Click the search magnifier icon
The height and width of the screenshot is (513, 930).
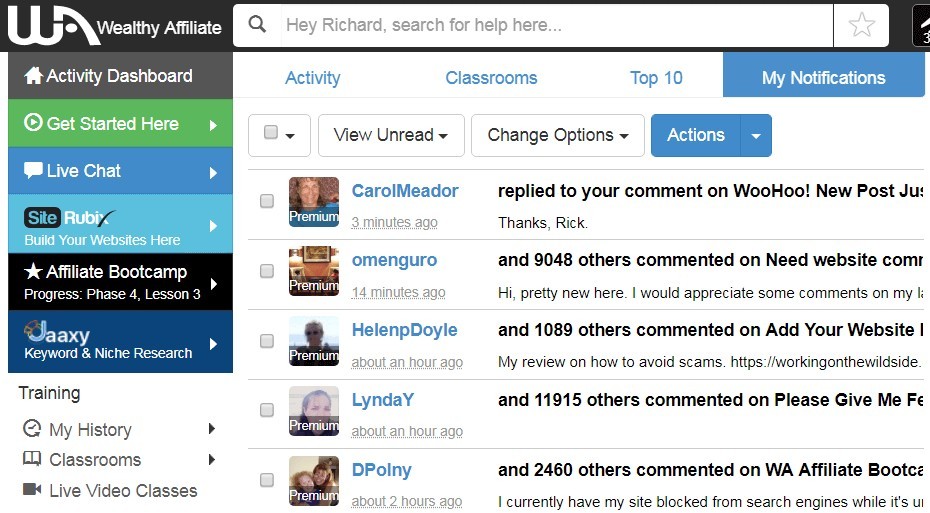click(257, 24)
